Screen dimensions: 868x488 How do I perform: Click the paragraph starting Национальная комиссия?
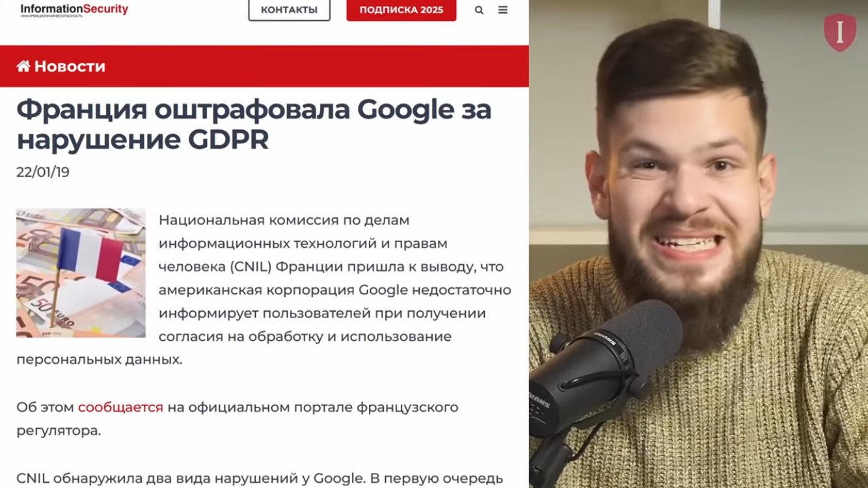point(264,290)
